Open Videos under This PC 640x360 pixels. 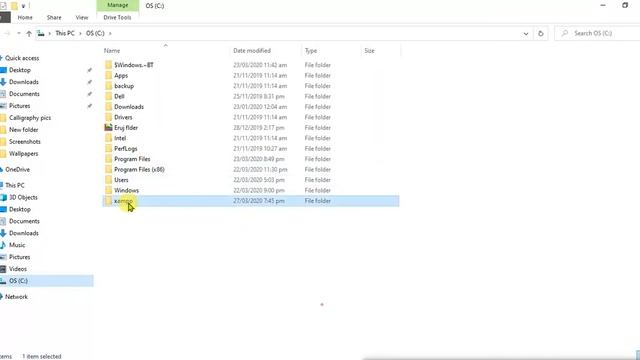18,269
